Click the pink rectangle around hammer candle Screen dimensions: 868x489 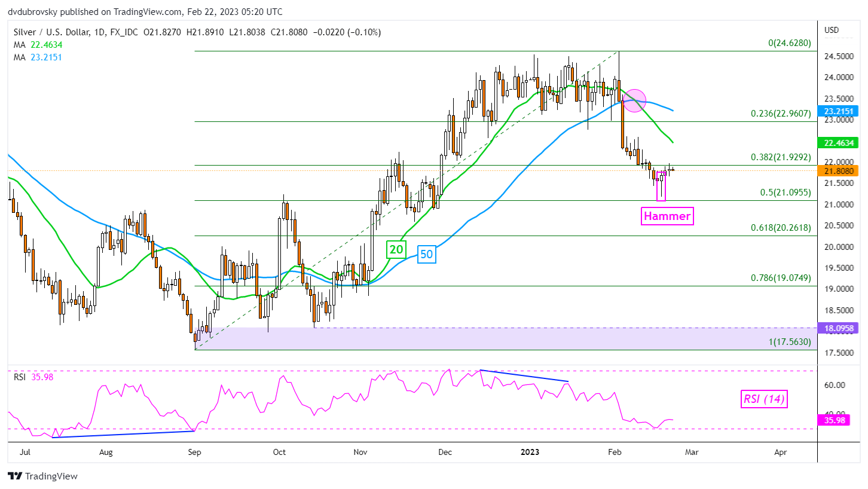pyautogui.click(x=661, y=185)
